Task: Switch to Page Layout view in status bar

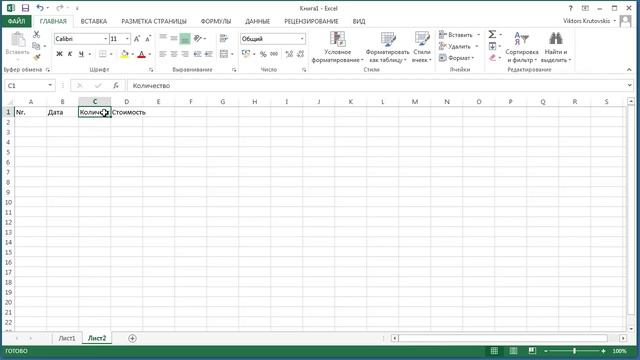Action: pyautogui.click(x=513, y=351)
